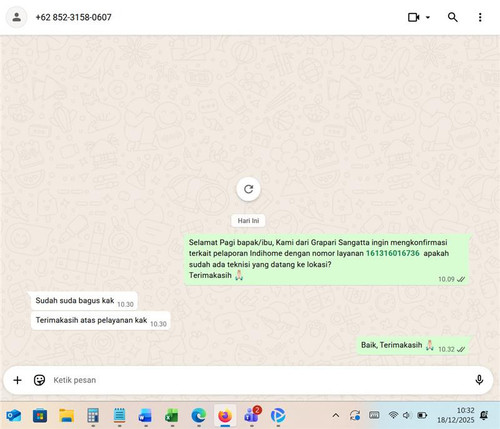Screen dimensions: 500x429
Task: Click contact number +62 852-3158-0607
Action: [73, 17]
